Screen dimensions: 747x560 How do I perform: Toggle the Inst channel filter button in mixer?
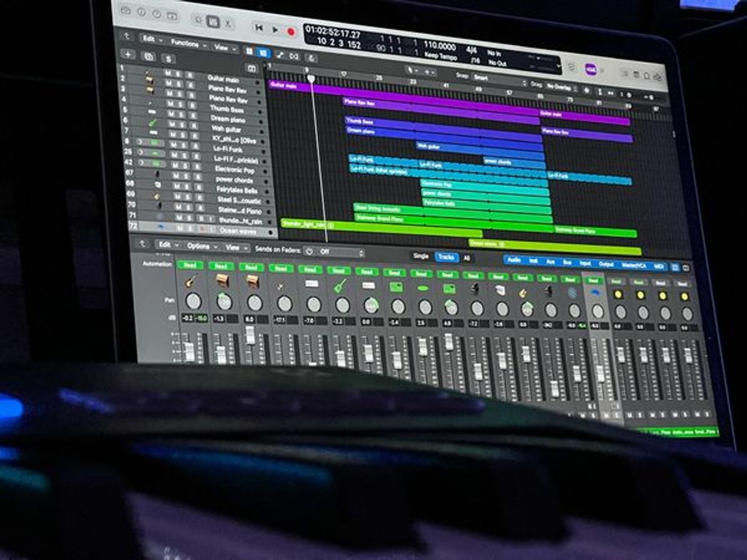533,261
